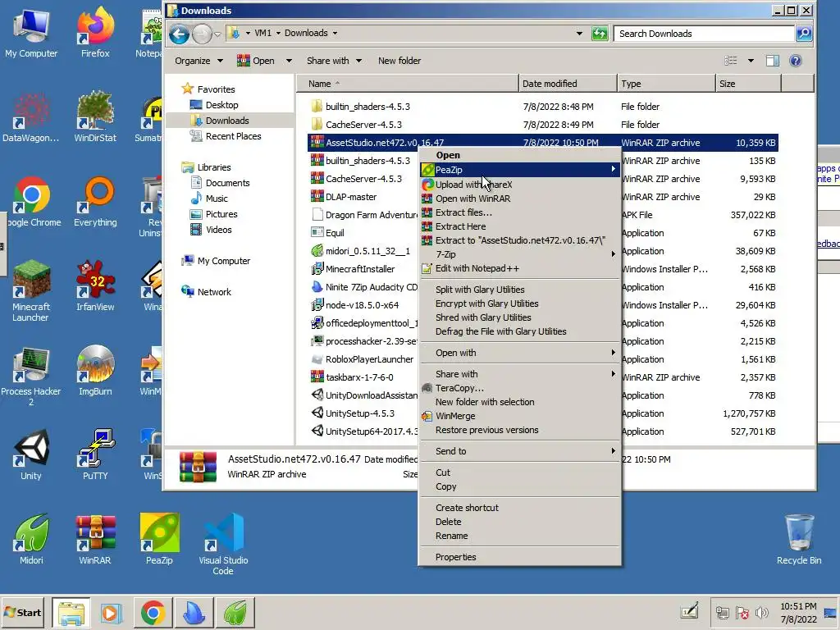Open My Computer desktop icon
The width and height of the screenshot is (840, 630).
click(x=31, y=32)
